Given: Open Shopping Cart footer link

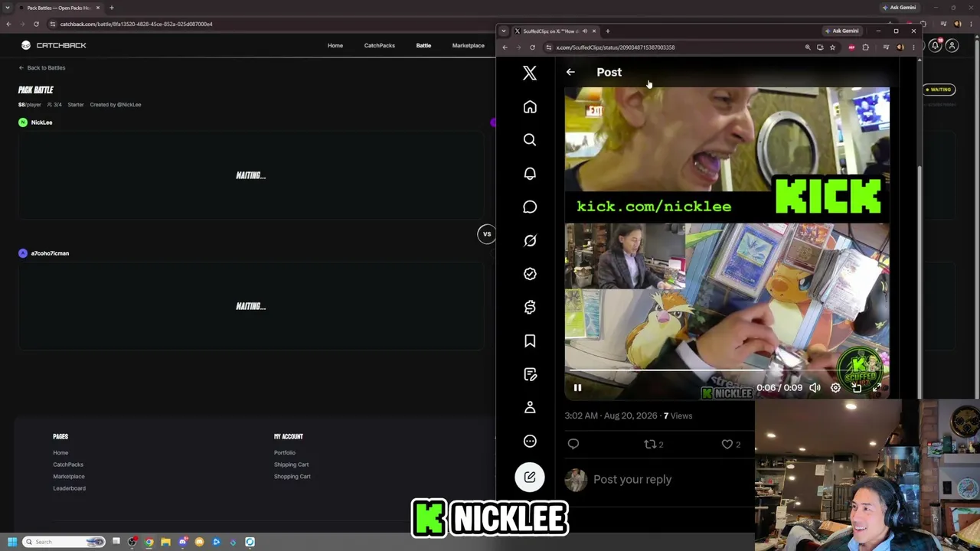Looking at the screenshot, I should click(x=292, y=476).
